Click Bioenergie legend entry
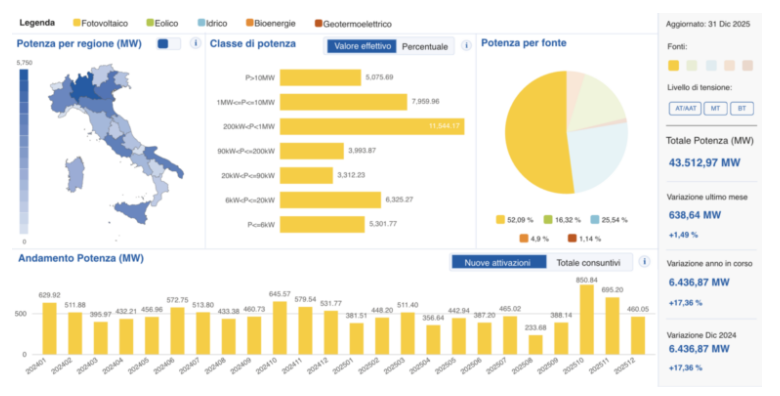 point(271,23)
